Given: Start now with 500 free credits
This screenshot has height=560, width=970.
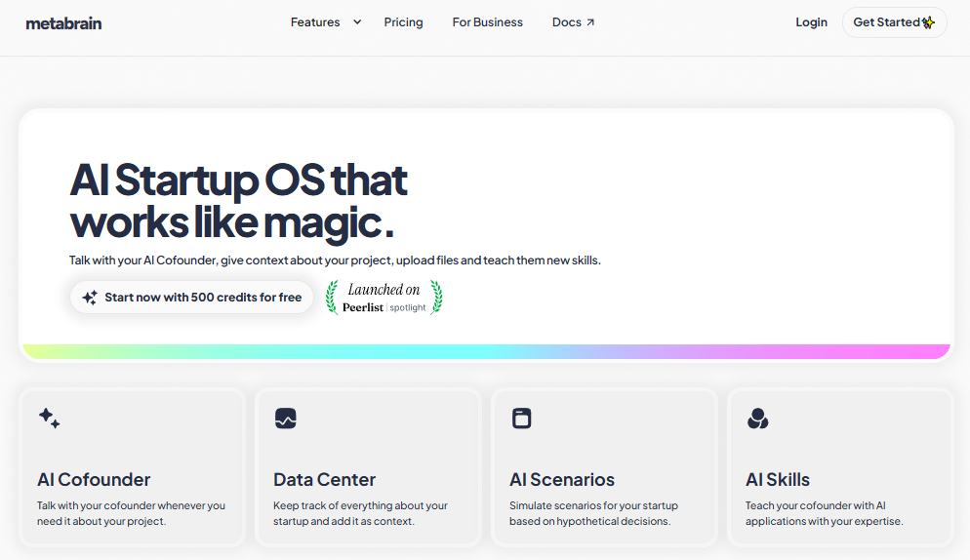Looking at the screenshot, I should [191, 297].
